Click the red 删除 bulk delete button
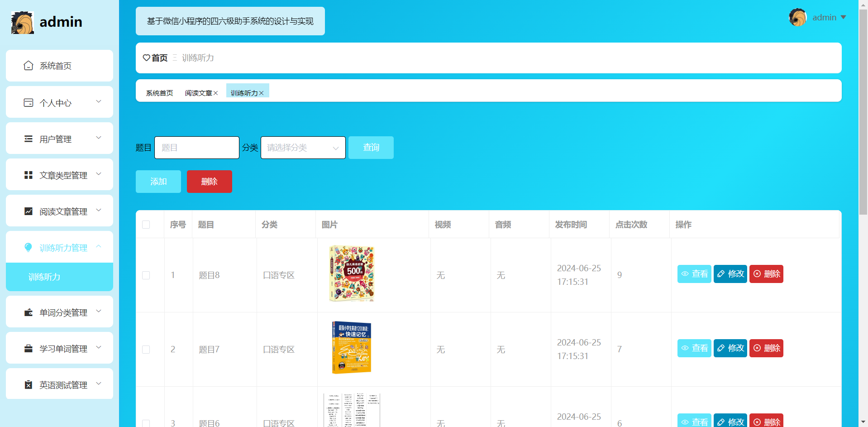Viewport: 868px width, 427px height. pos(210,182)
